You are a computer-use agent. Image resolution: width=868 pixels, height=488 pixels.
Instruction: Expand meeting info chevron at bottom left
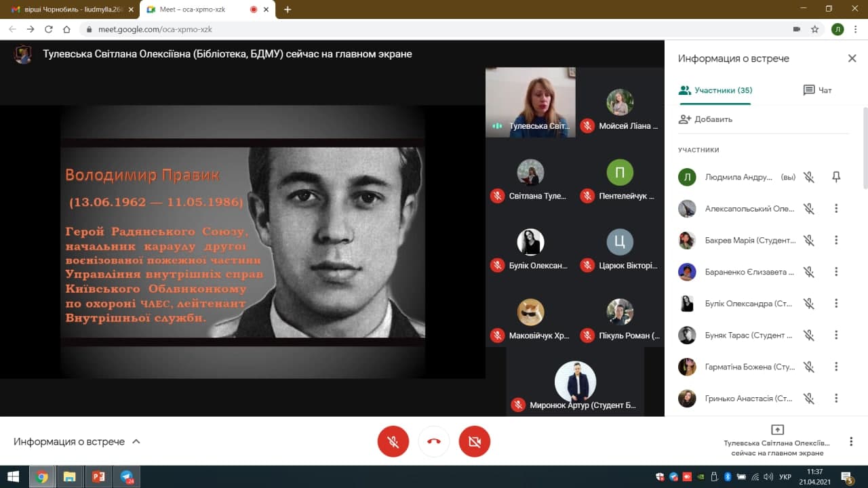coord(136,441)
